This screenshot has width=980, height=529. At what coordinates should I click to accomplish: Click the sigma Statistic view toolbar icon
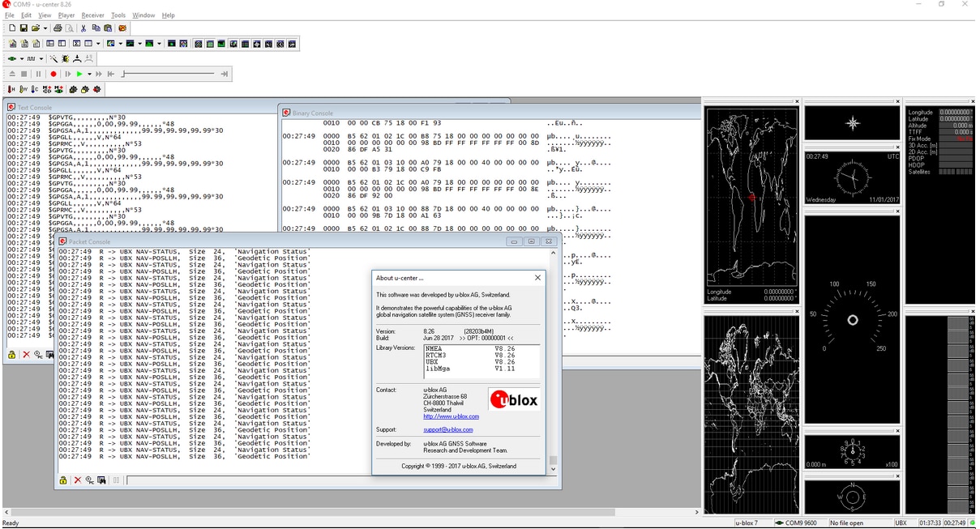point(76,44)
